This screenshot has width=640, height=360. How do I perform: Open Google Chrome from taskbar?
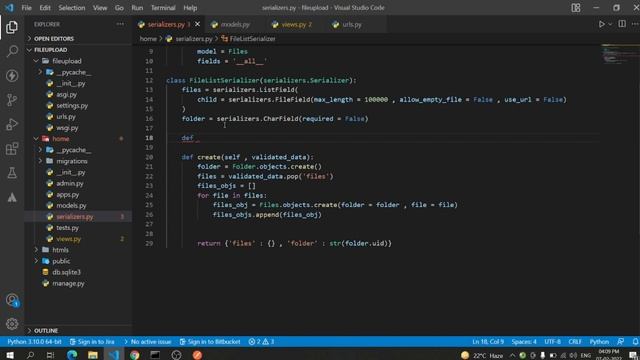pyautogui.click(x=134, y=355)
